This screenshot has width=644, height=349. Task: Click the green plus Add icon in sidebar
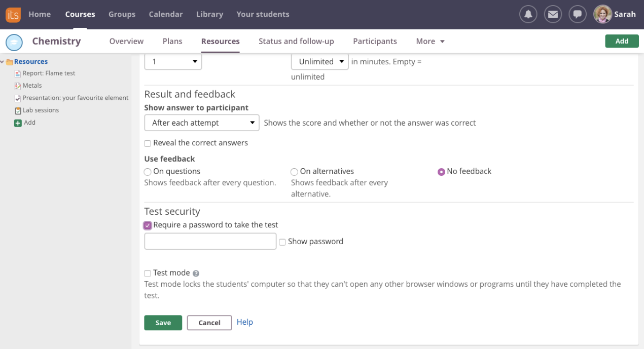18,123
